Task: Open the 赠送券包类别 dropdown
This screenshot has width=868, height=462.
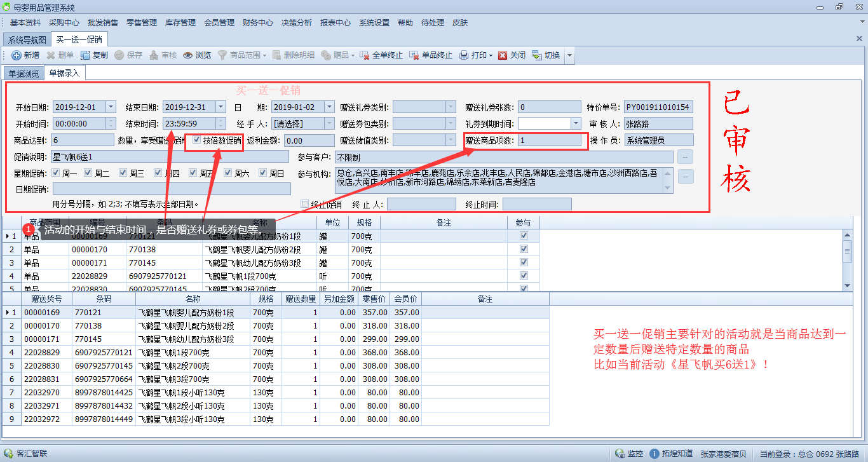Action: tap(451, 123)
